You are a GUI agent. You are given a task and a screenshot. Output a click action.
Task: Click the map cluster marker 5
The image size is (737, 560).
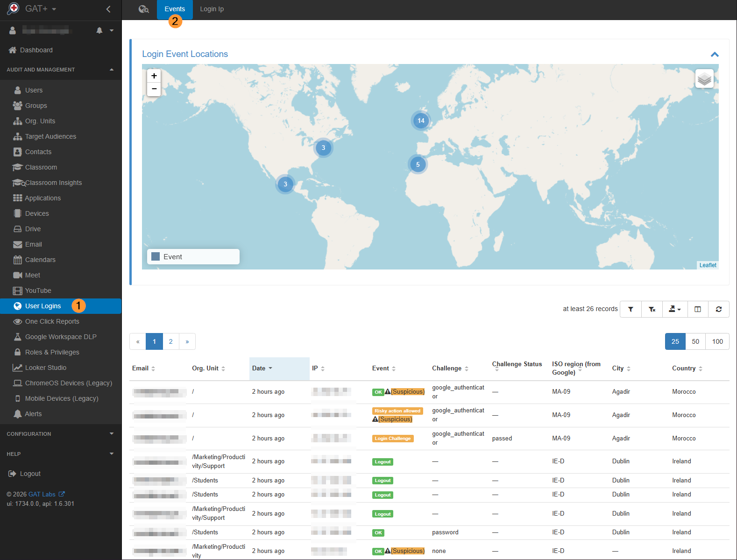(x=418, y=164)
